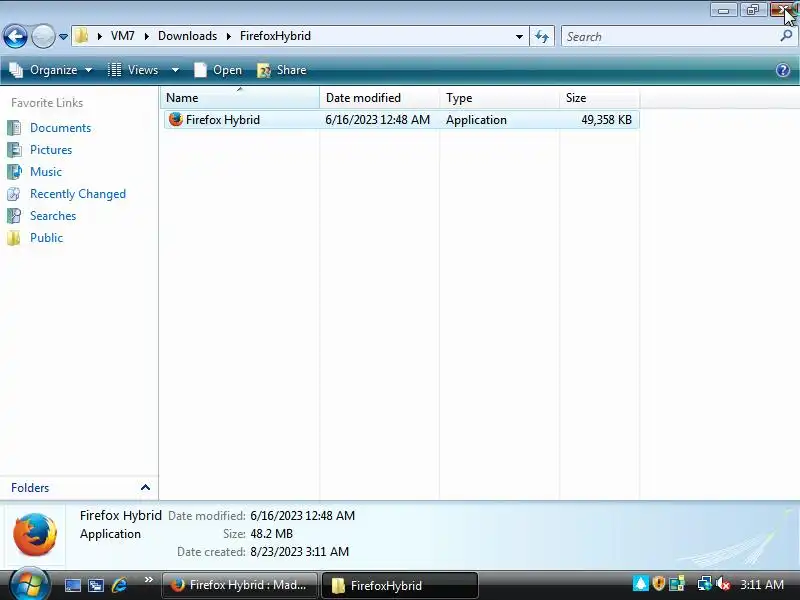Click the large Firefox icon in details pane

click(35, 535)
